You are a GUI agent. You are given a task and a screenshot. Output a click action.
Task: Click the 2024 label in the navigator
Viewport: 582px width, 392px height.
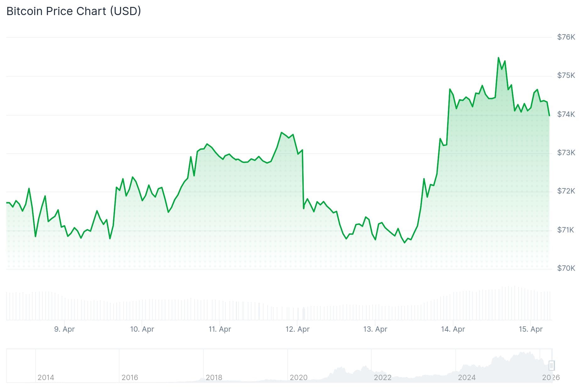click(467, 377)
